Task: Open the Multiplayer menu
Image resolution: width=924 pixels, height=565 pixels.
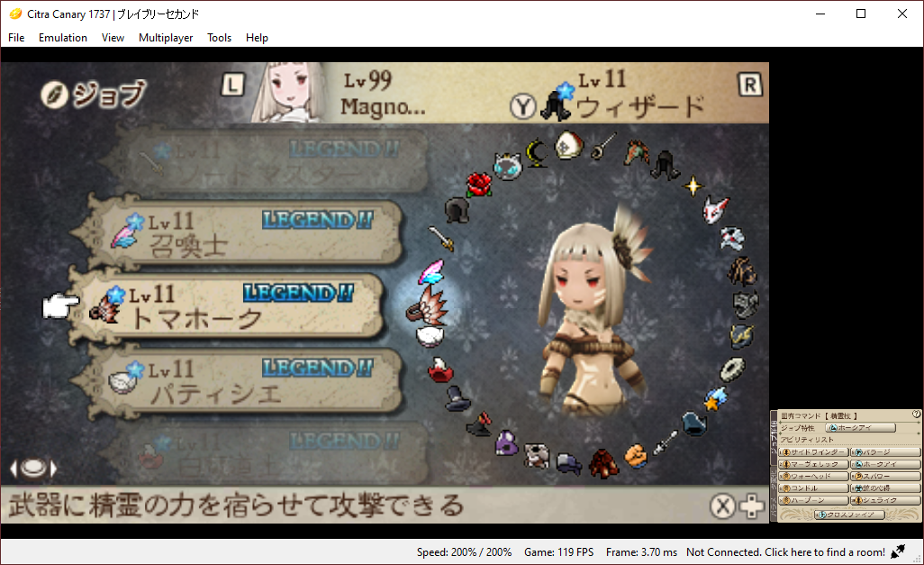Action: point(166,38)
